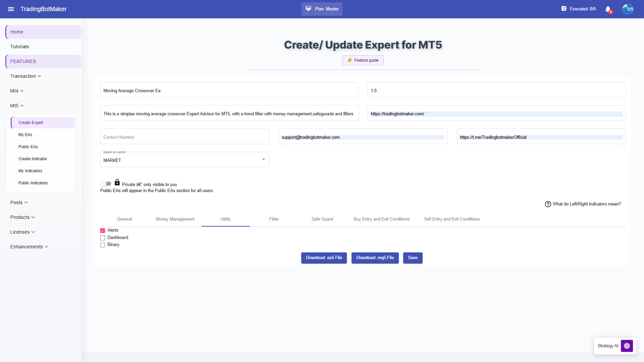644x362 pixels.
Task: Open the Strategy AI assistant
Action: pos(615,346)
